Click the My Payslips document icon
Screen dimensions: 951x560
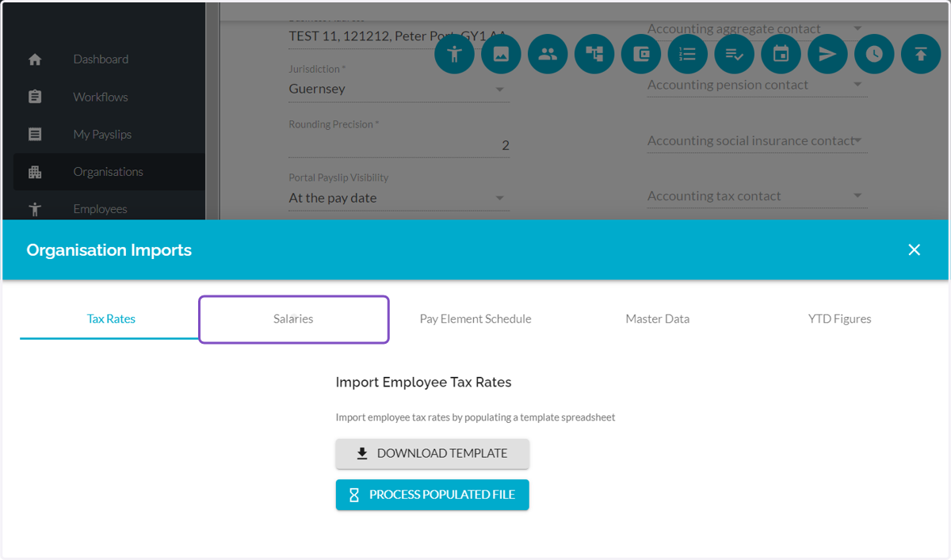tap(35, 134)
